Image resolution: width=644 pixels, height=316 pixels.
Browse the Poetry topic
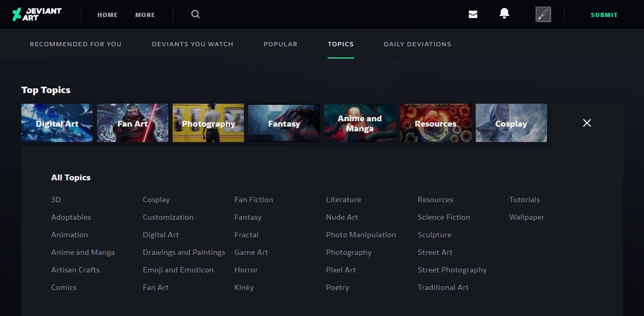(x=338, y=287)
